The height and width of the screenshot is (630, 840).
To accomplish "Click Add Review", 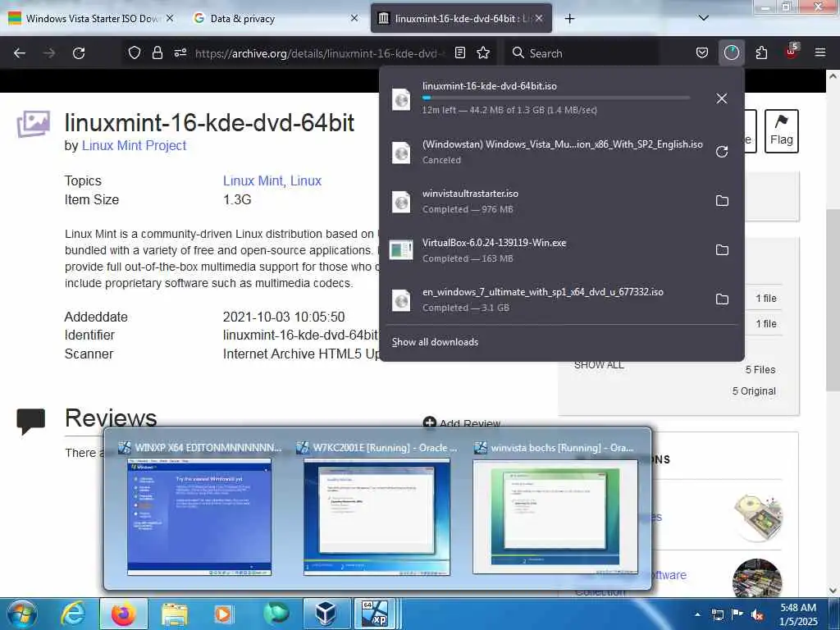I will (462, 423).
